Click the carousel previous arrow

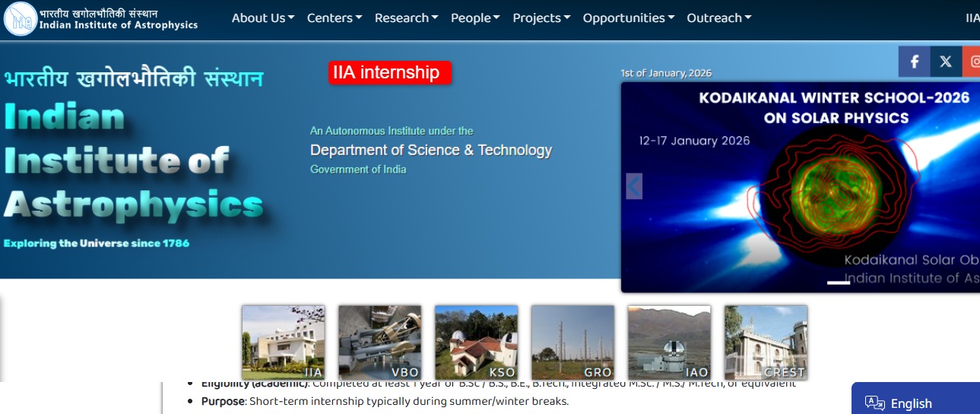tap(634, 186)
